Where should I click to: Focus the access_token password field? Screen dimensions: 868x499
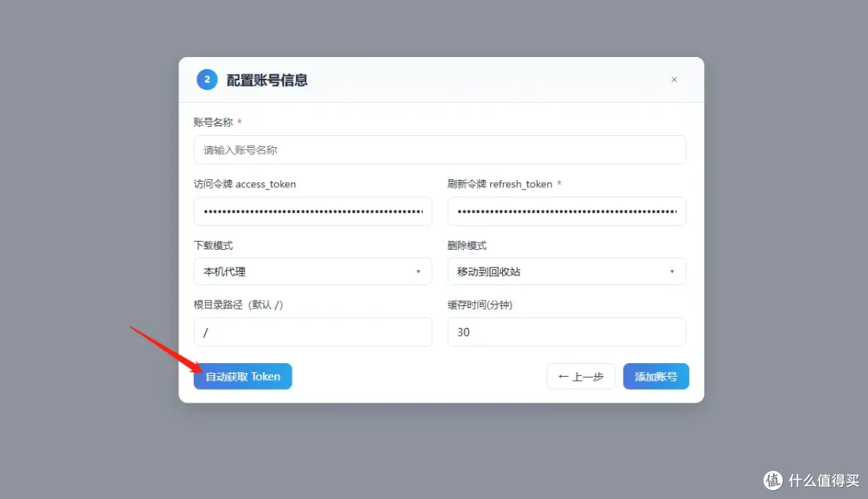tap(313, 211)
